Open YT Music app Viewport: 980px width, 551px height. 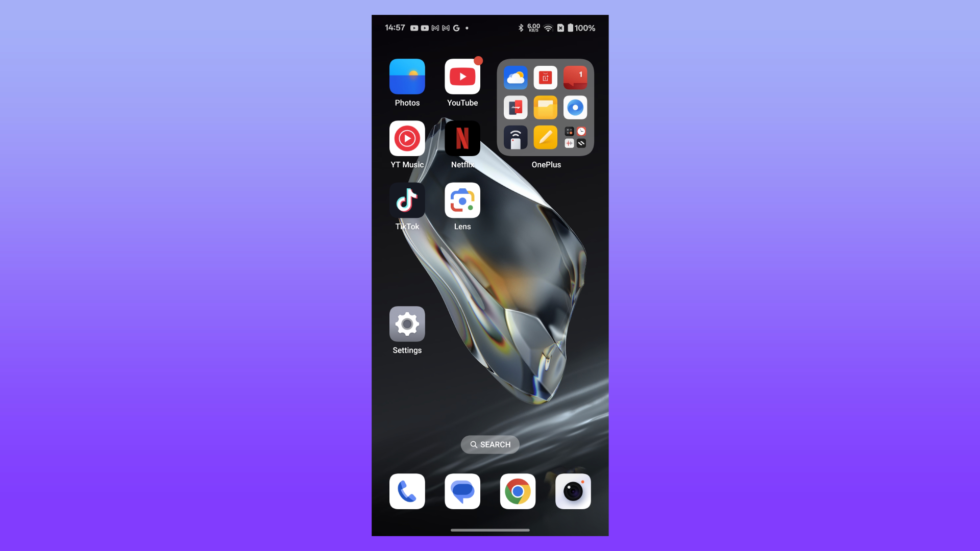coord(407,138)
